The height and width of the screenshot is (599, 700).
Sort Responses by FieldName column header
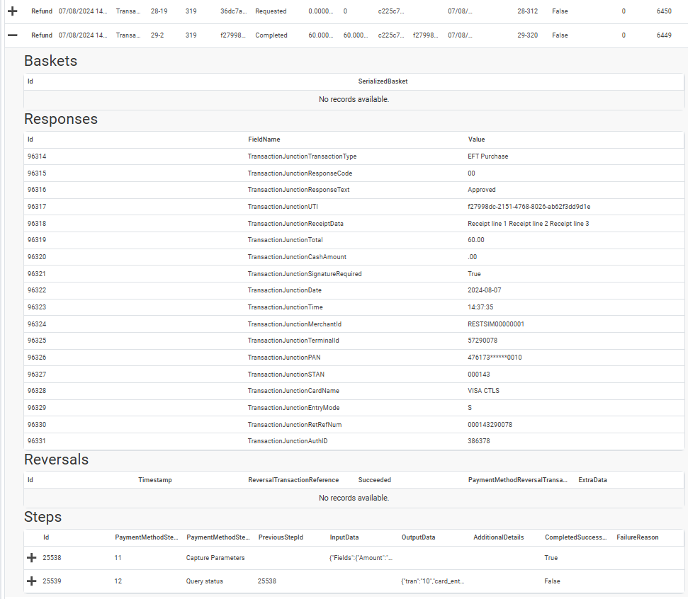[264, 139]
